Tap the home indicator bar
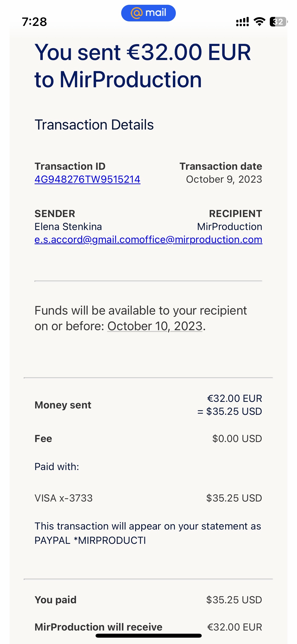 tap(148, 636)
